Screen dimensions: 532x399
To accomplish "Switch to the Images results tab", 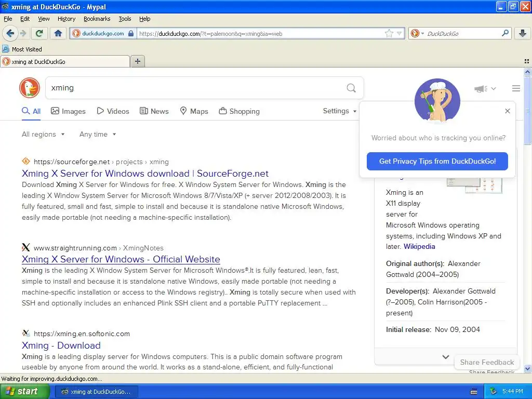I will click(68, 111).
